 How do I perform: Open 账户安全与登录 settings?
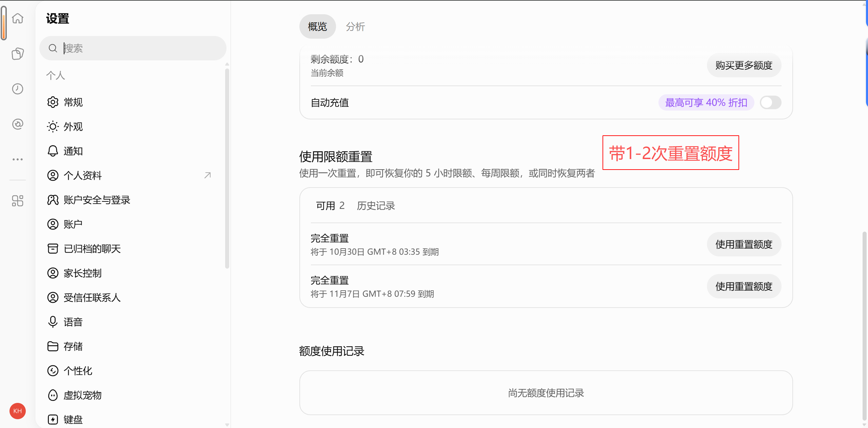point(132,200)
